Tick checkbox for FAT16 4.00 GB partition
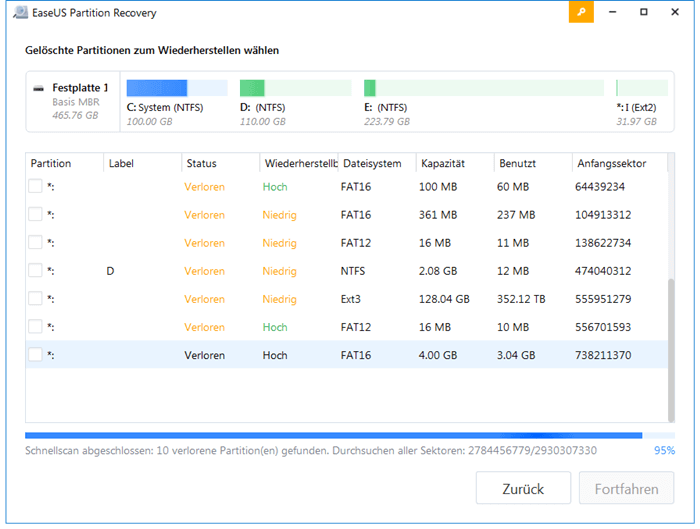Viewport: 700px width, 529px height. point(35,355)
